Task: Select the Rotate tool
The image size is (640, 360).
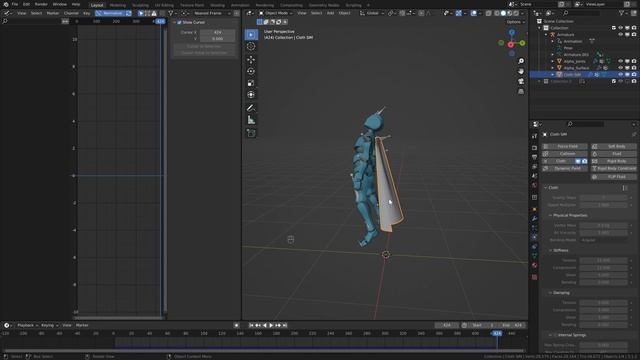Action: (x=251, y=71)
